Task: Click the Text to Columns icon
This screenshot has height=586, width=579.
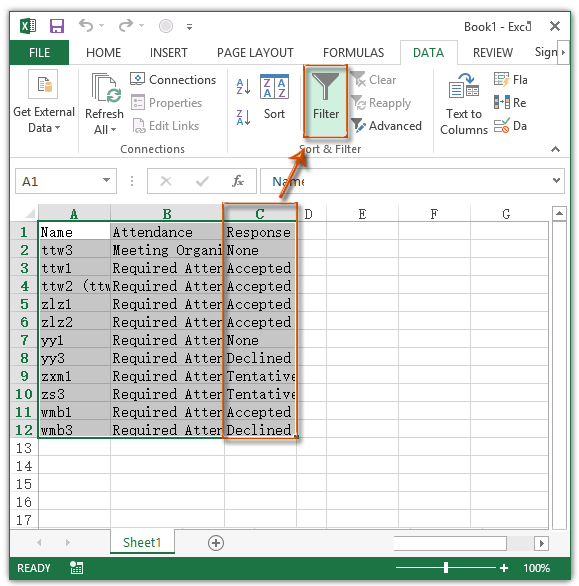Action: [x=463, y=86]
